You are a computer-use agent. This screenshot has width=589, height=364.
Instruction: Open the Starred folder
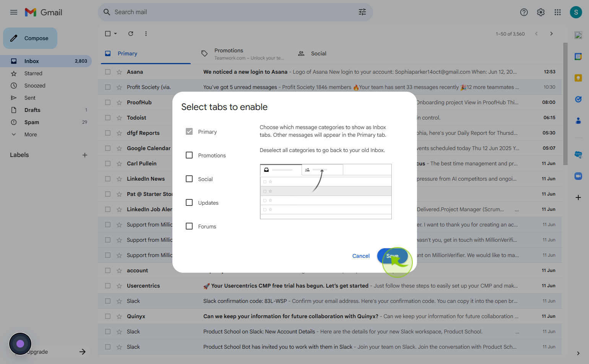click(x=46, y=73)
